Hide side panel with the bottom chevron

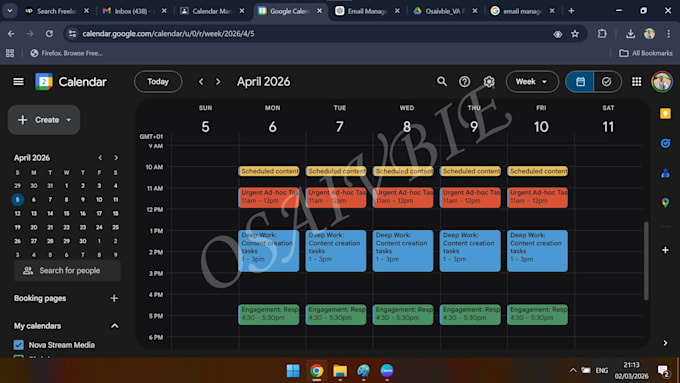[x=665, y=343]
